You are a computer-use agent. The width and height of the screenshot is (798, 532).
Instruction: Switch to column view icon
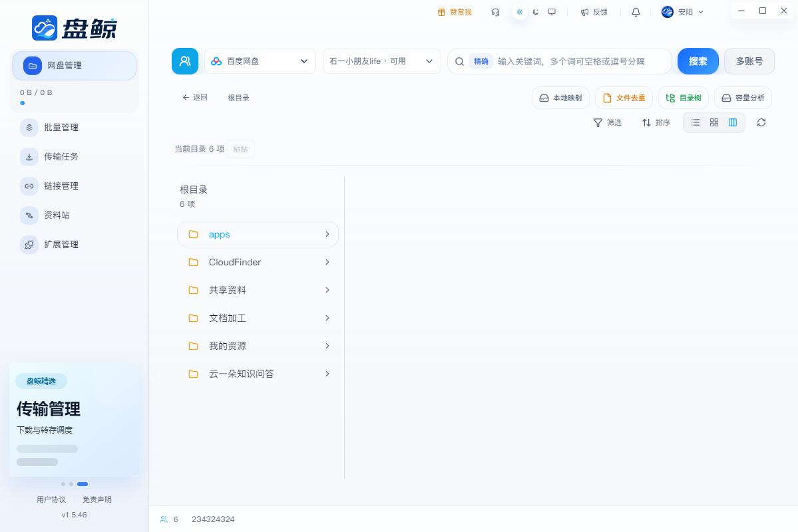coord(733,122)
